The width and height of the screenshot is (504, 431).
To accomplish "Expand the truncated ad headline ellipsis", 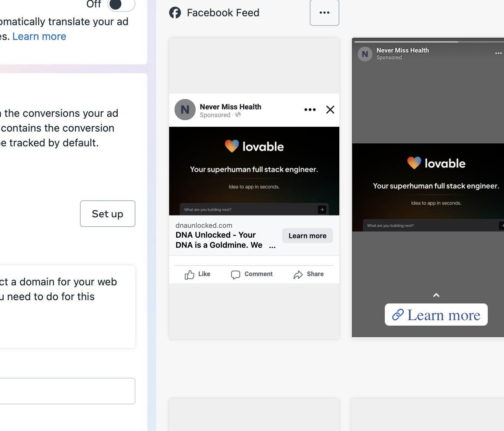I will (x=272, y=246).
